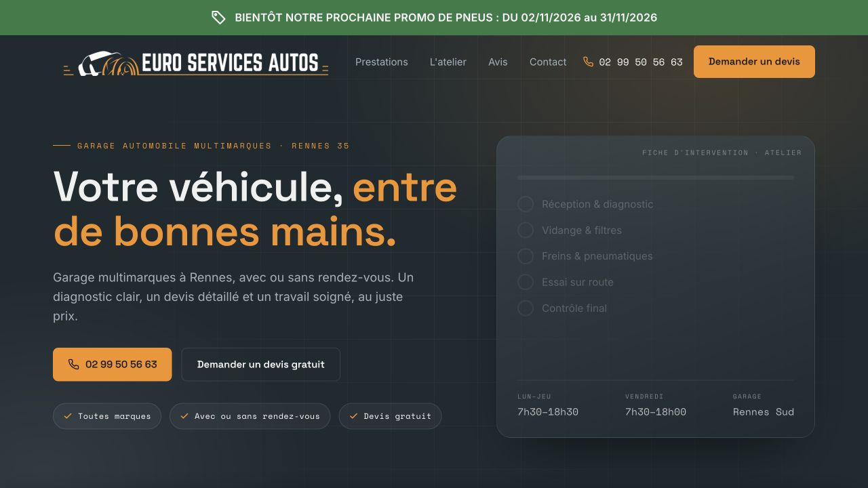Click the Avec ou sans rendez-vous badge text

(257, 416)
